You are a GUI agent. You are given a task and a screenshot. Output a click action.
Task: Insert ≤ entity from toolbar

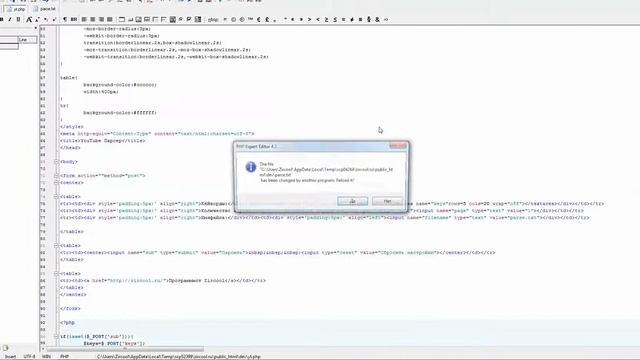click(x=335, y=19)
